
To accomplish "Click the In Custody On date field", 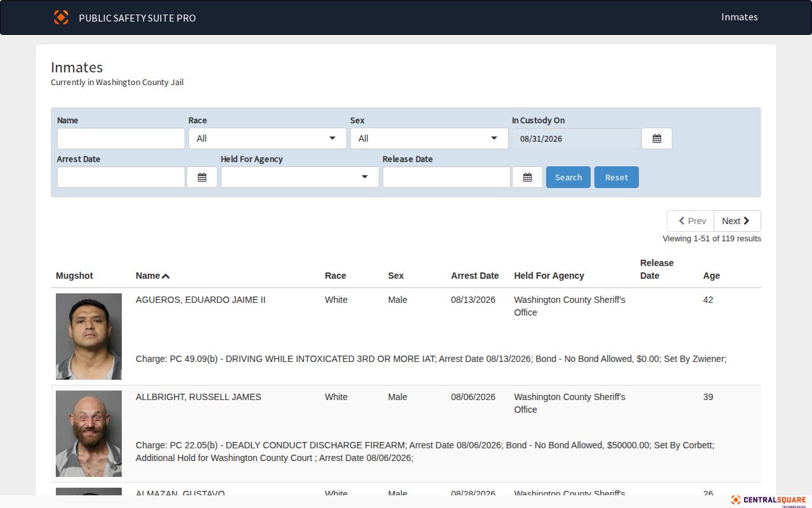I will [577, 138].
